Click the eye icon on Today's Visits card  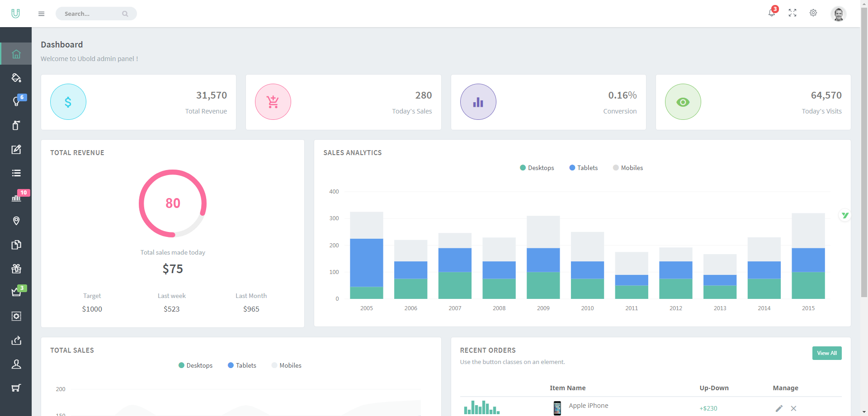click(683, 102)
